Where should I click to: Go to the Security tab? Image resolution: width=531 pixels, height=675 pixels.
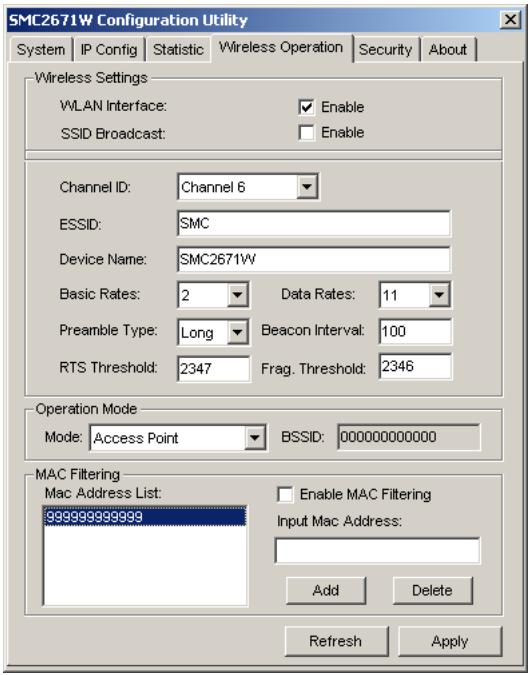coord(385,50)
